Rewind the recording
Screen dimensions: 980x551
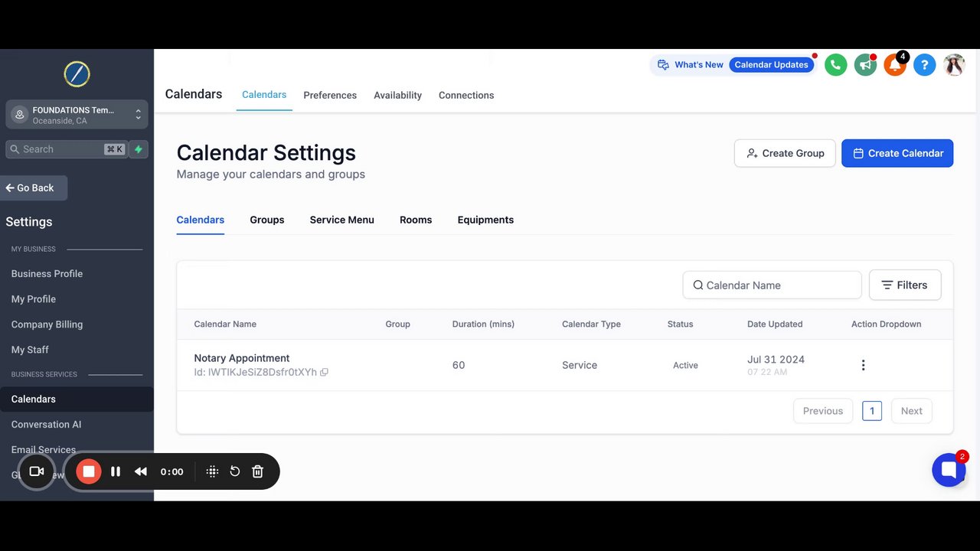pos(141,471)
